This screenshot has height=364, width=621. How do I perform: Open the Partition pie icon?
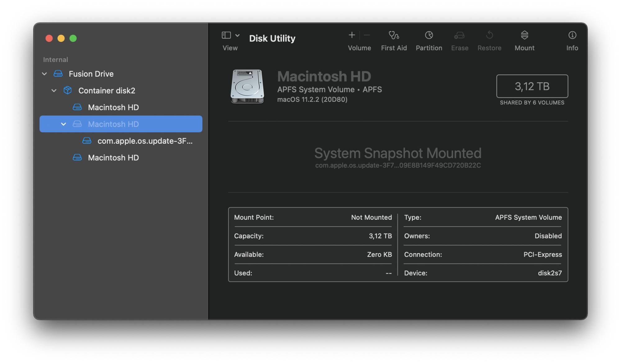[x=429, y=35]
